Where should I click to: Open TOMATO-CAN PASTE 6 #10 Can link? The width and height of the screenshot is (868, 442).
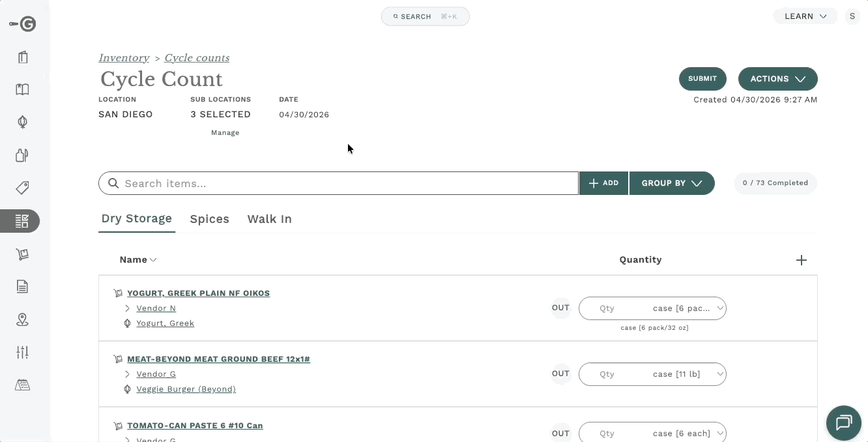[x=195, y=426]
